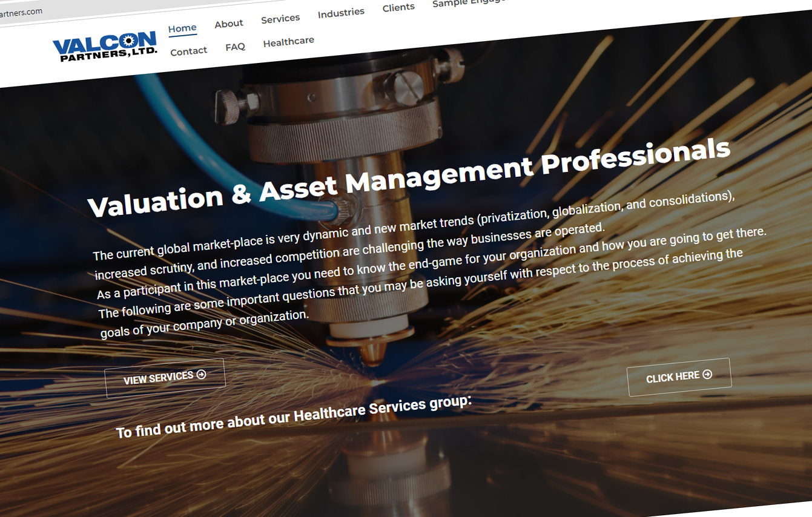Open the Healthcare navigation link

click(288, 42)
